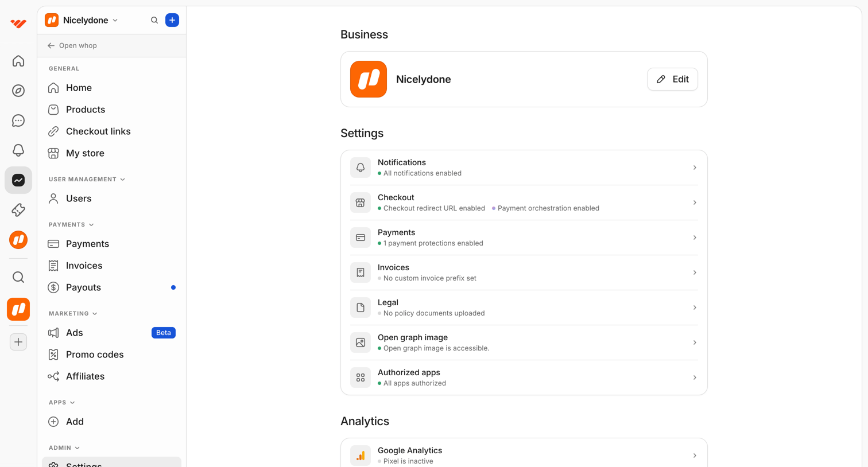Open Checkout links in the sidebar
The width and height of the screenshot is (868, 467).
111,131
